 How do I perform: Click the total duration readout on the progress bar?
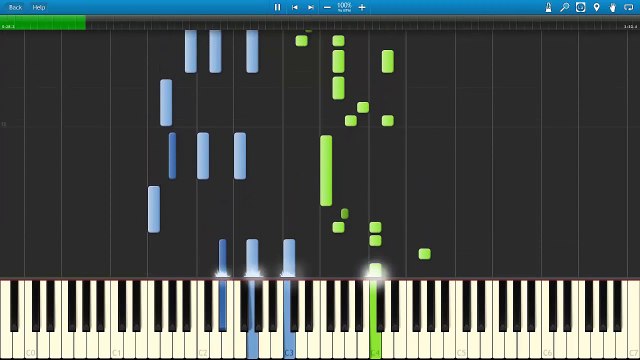coord(630,27)
